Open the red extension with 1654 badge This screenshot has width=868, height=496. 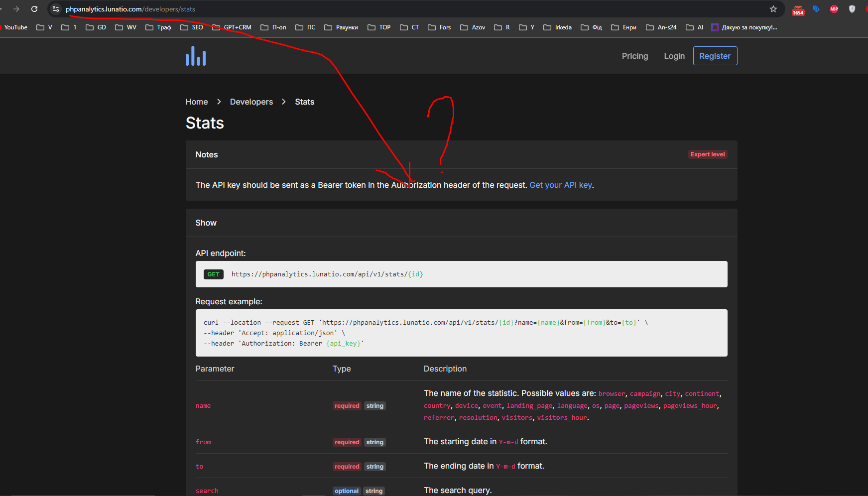(x=798, y=9)
